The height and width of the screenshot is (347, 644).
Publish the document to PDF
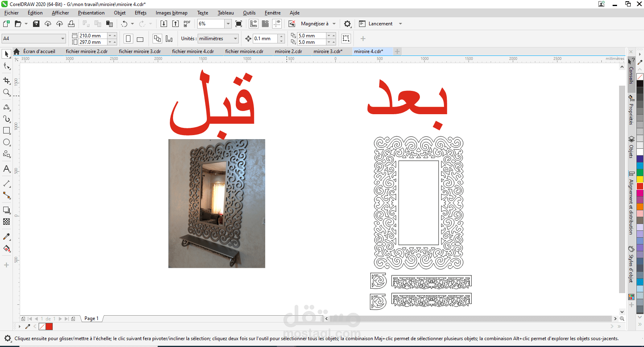click(x=187, y=24)
